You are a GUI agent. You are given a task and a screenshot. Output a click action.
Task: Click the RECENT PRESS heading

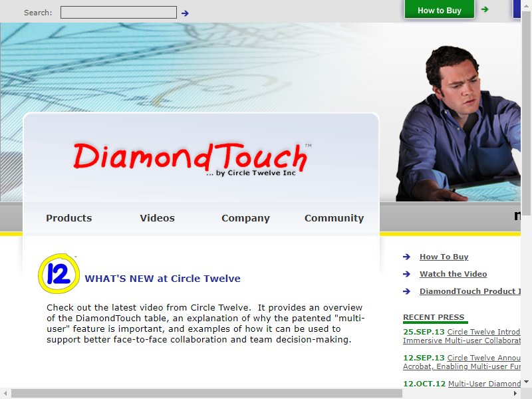(x=434, y=317)
